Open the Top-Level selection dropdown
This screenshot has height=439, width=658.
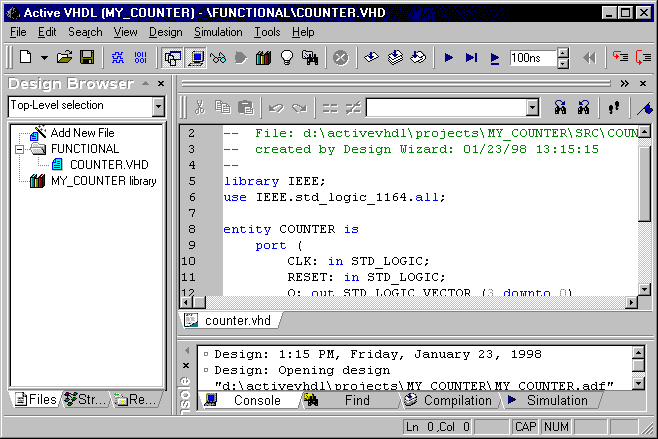pyautogui.click(x=158, y=106)
